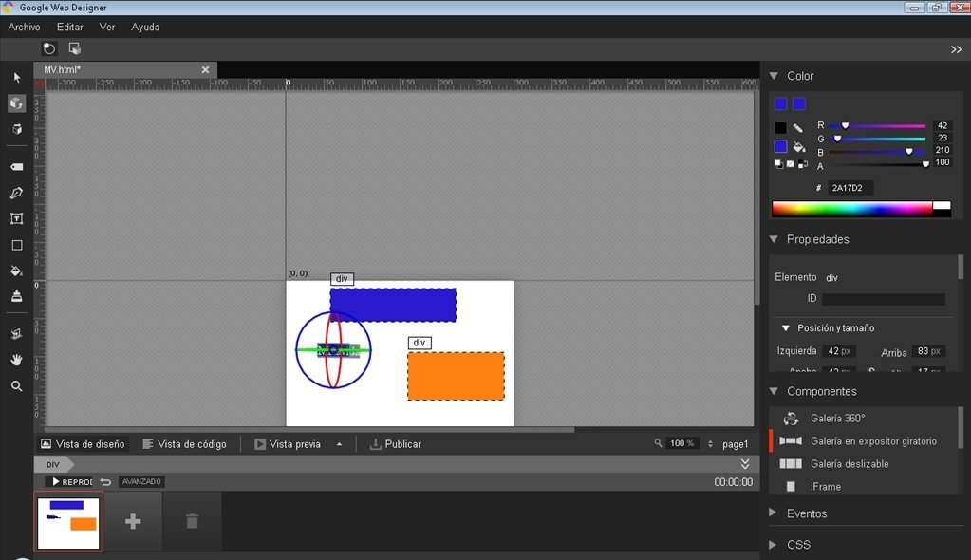
Task: Open the Editar menu
Action: (70, 27)
